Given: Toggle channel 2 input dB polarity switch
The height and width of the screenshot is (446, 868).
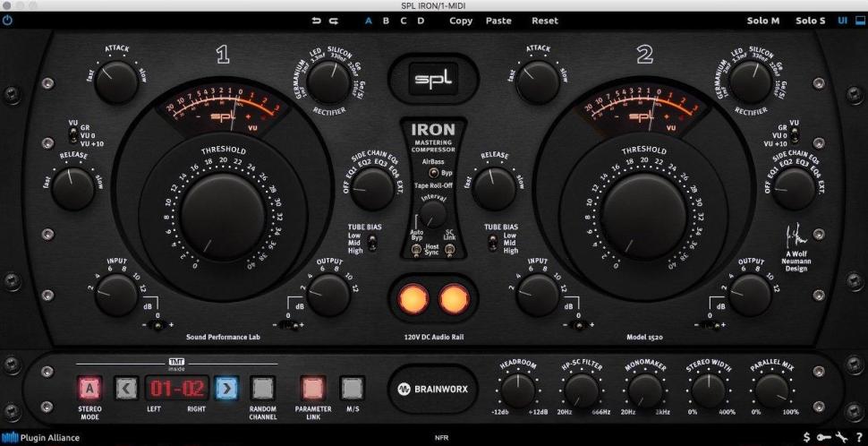Looking at the screenshot, I should click(x=578, y=325).
